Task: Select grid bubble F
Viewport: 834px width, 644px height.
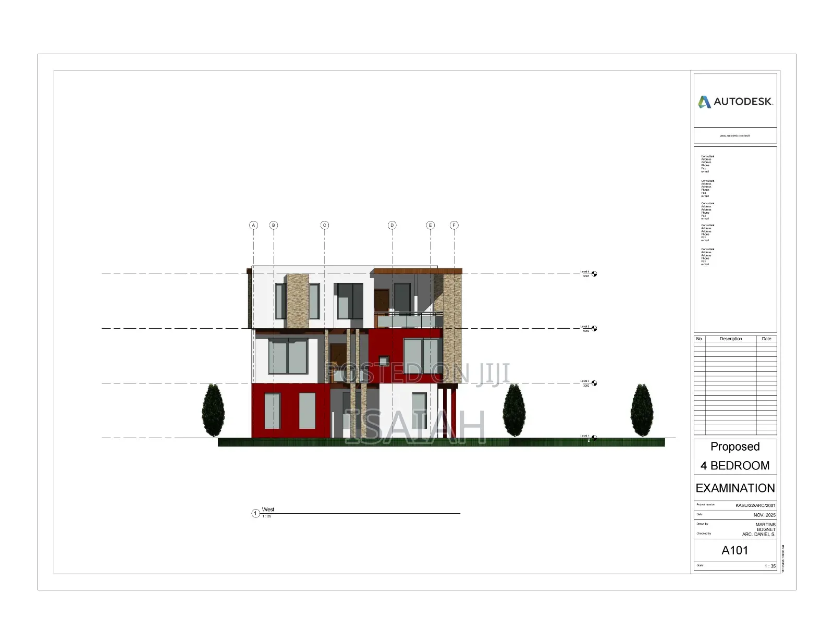Action: click(454, 225)
